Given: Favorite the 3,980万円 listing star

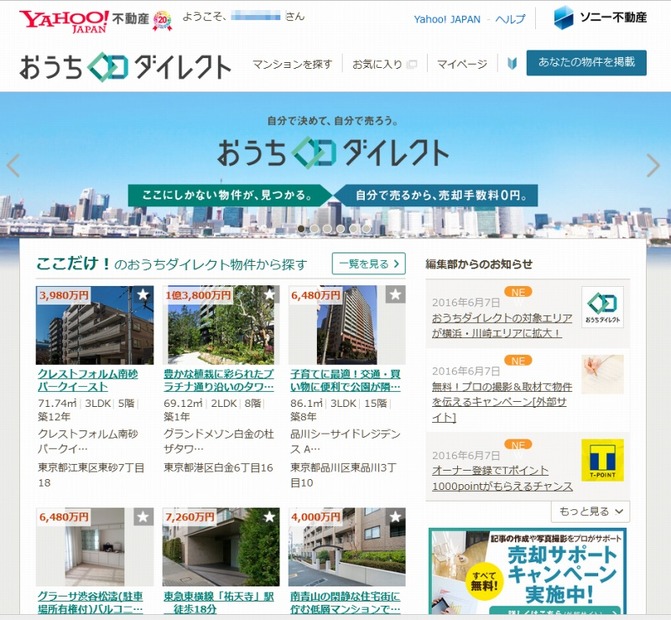Looking at the screenshot, I should (x=143, y=294).
